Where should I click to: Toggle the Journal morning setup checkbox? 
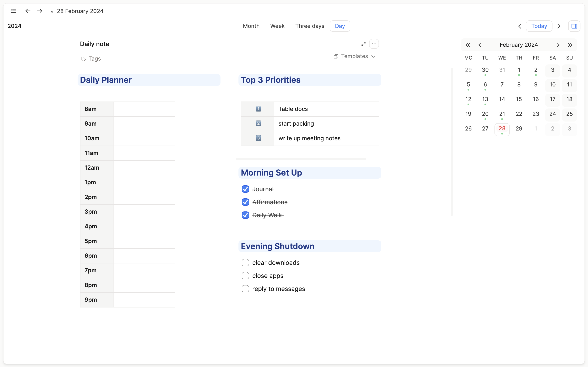coord(245,189)
